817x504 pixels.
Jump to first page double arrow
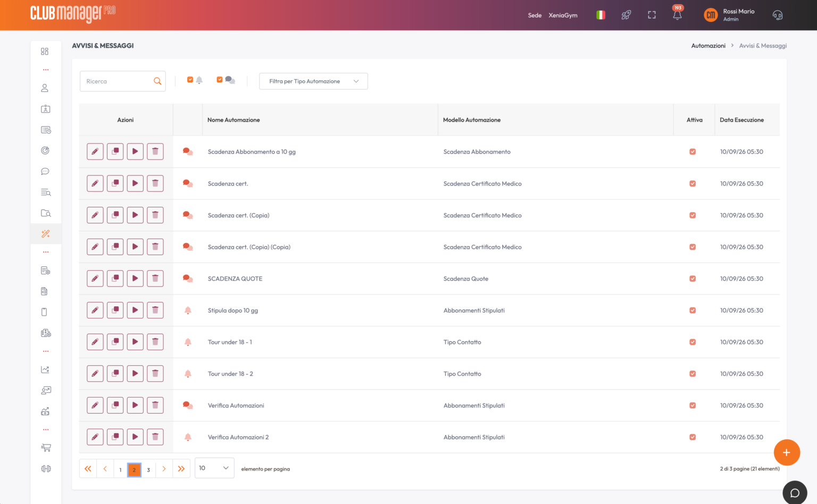pos(88,468)
